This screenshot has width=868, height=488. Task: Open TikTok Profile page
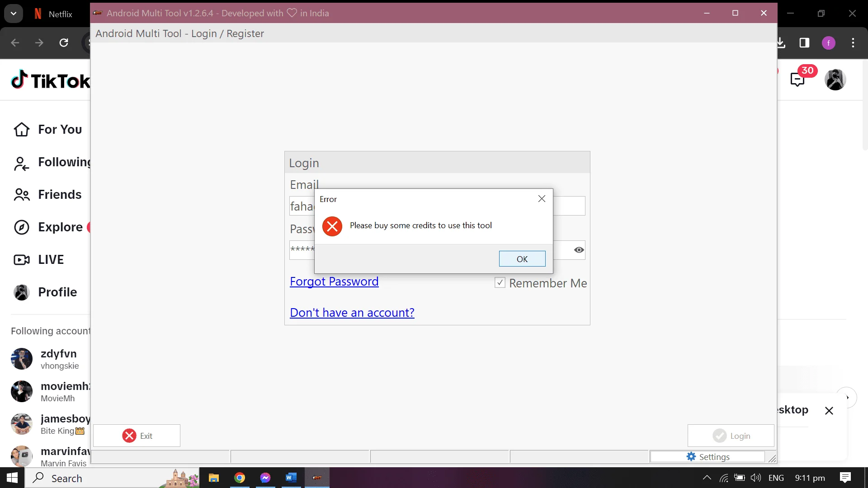[x=45, y=292]
